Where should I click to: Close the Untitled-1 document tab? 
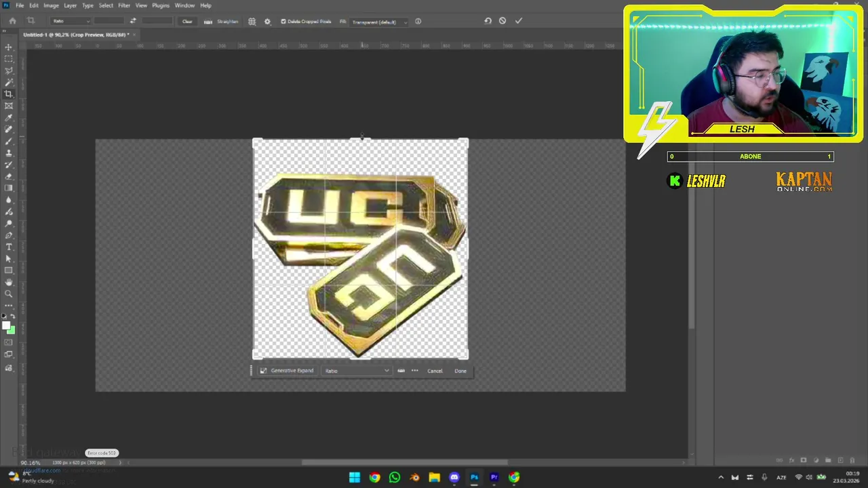point(134,35)
